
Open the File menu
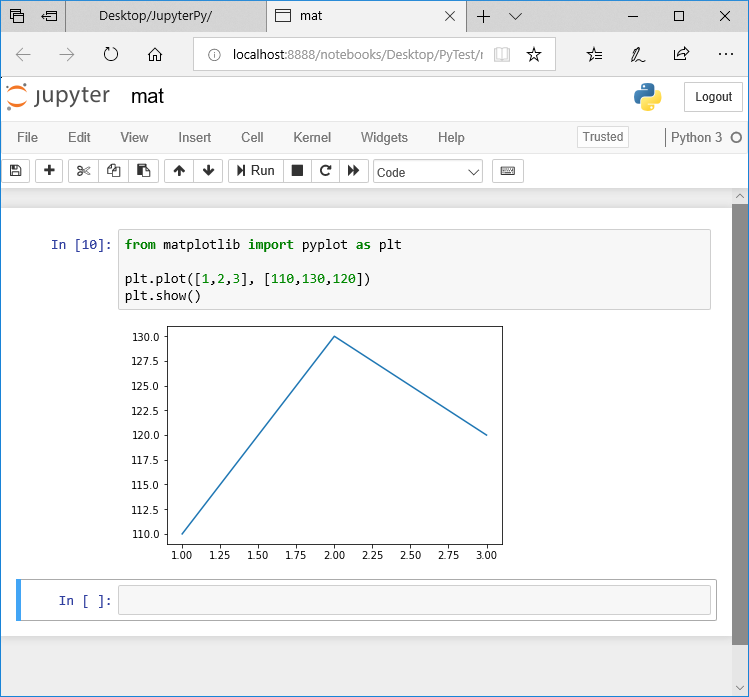coord(27,138)
